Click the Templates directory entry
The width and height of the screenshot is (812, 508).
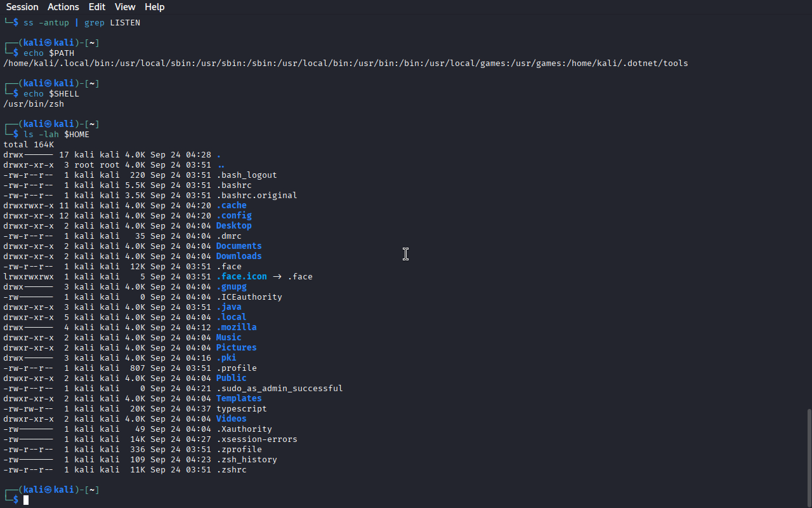pyautogui.click(x=239, y=398)
